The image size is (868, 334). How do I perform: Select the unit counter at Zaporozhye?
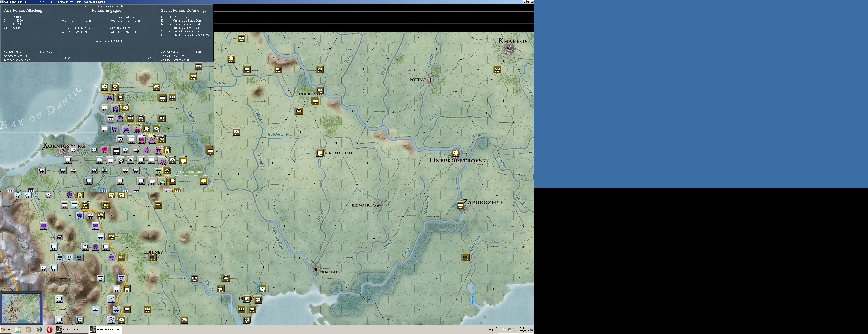[x=461, y=206]
